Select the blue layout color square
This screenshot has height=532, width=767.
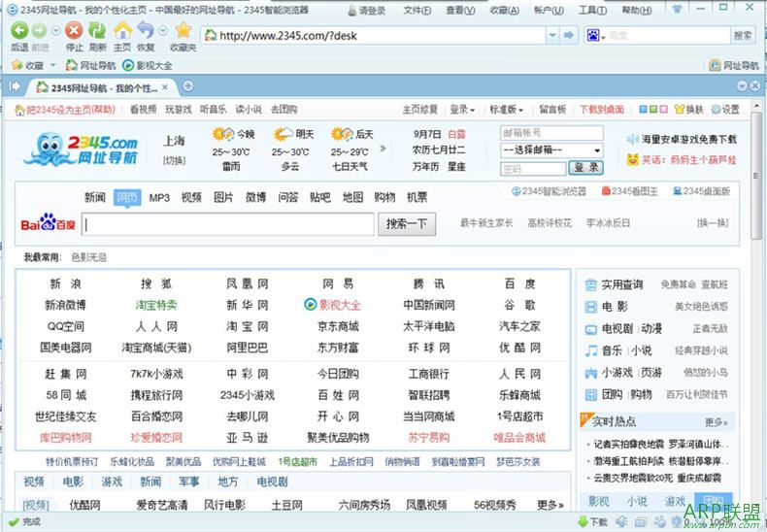pos(643,110)
